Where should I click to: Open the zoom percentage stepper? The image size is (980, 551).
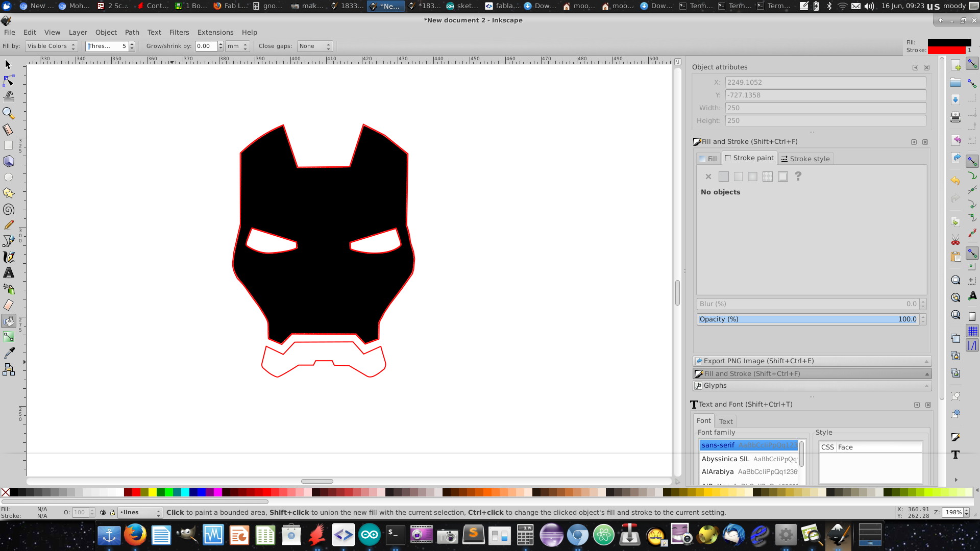coord(966,512)
